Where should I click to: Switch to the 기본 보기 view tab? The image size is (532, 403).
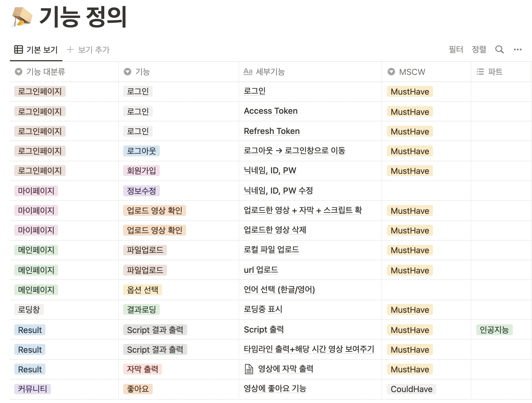pos(42,50)
